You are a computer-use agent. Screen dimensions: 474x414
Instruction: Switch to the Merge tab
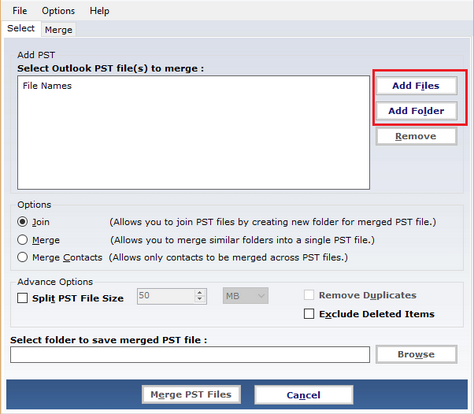[x=59, y=30]
